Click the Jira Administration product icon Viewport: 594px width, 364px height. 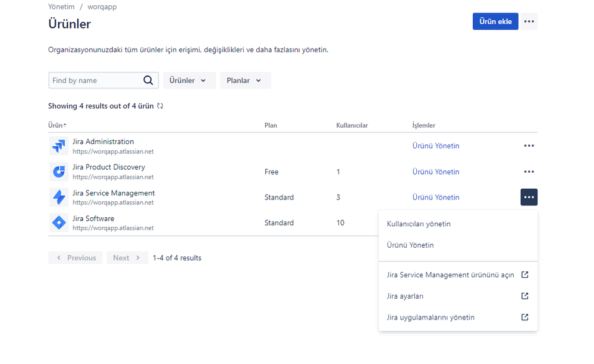tap(59, 145)
